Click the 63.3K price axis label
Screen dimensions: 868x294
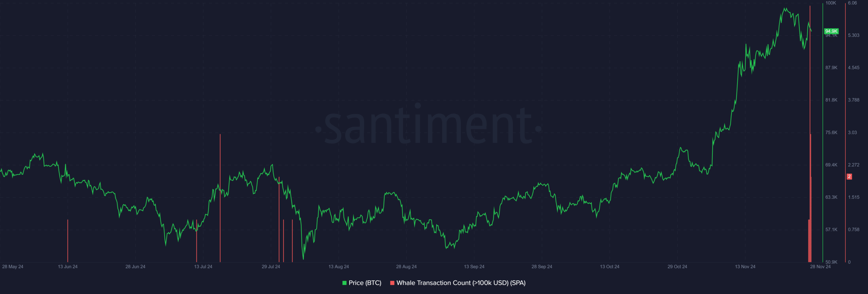coord(831,197)
